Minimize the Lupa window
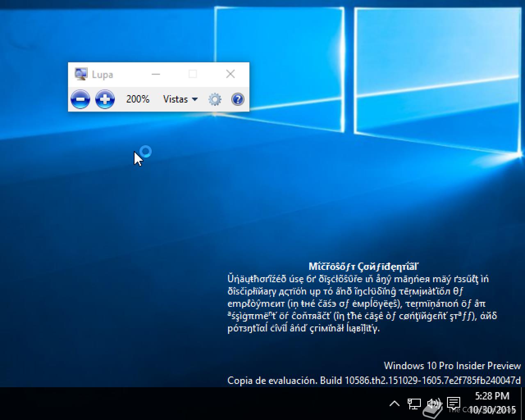The height and width of the screenshot is (420, 525). pos(156,74)
